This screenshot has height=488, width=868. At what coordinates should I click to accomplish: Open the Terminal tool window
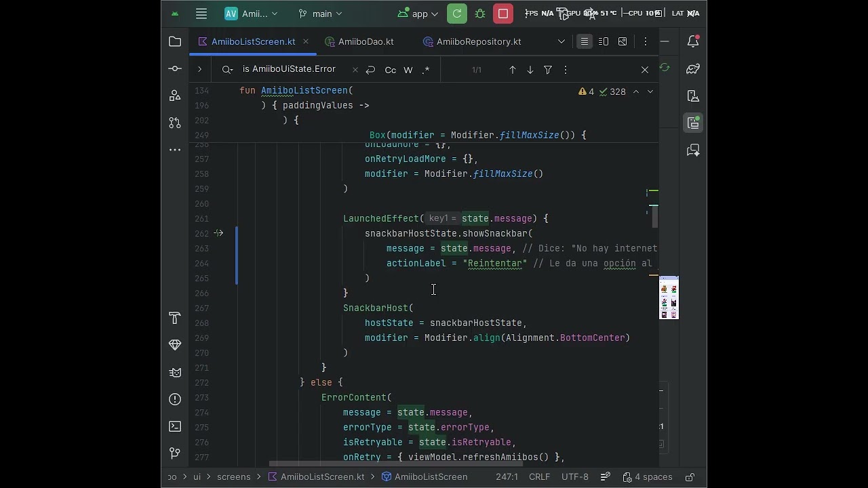click(175, 426)
